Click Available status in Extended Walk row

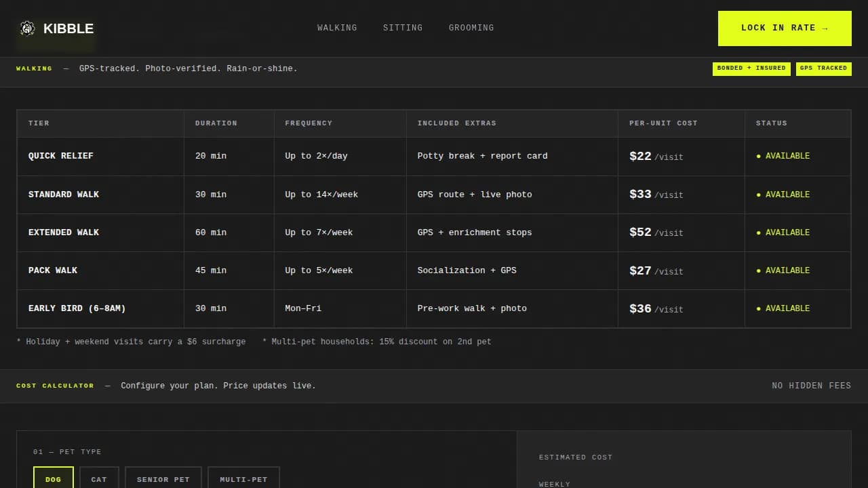[783, 232]
